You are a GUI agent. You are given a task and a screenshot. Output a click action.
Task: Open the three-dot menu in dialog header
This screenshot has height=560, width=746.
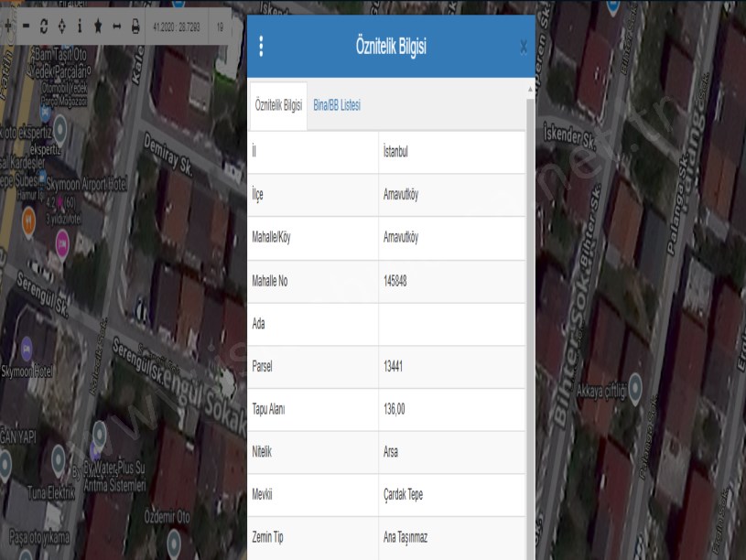coord(262,47)
